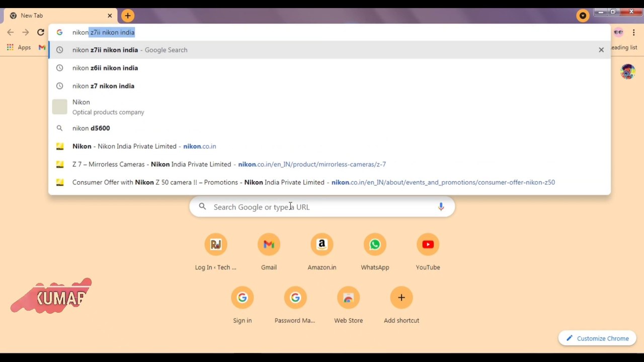Close the New Tab tab
The image size is (644, 362).
110,16
